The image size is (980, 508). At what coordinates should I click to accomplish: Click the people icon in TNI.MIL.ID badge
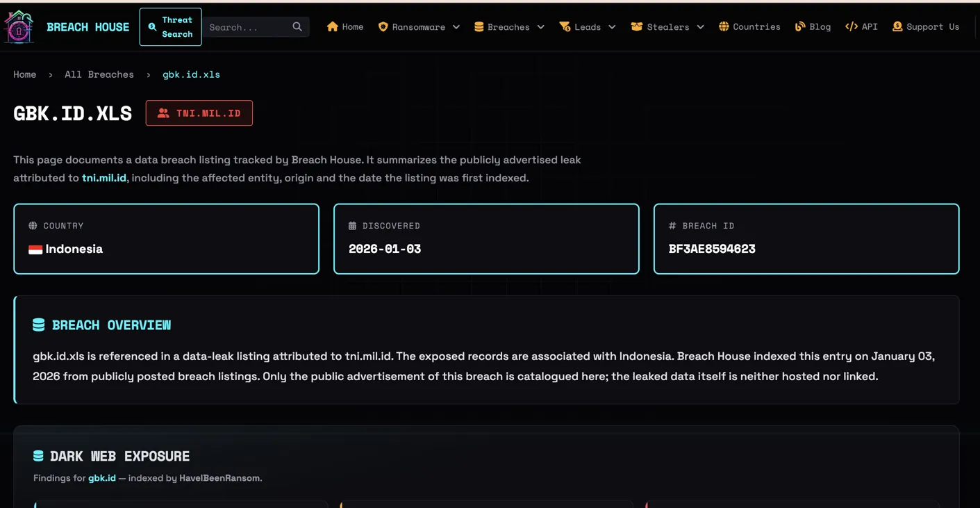tap(163, 113)
